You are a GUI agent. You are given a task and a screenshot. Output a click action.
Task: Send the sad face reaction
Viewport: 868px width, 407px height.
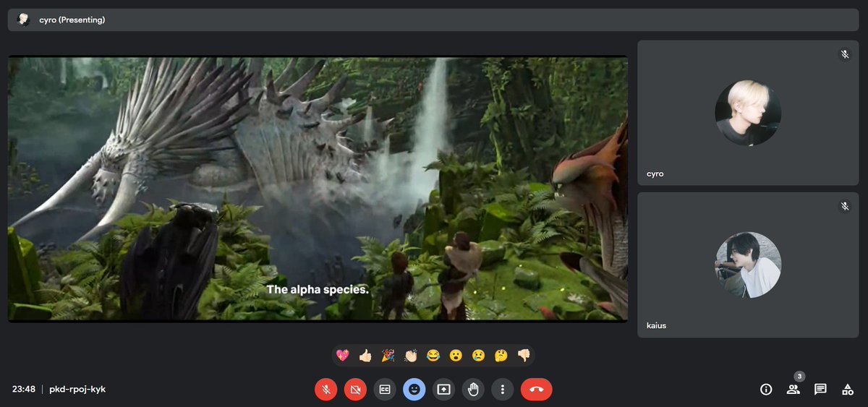(478, 355)
